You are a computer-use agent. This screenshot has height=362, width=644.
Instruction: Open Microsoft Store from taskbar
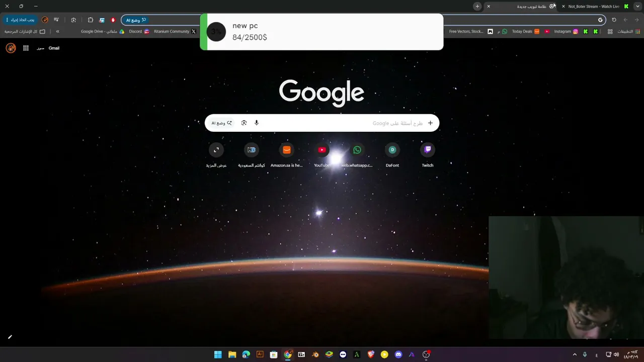(274, 354)
